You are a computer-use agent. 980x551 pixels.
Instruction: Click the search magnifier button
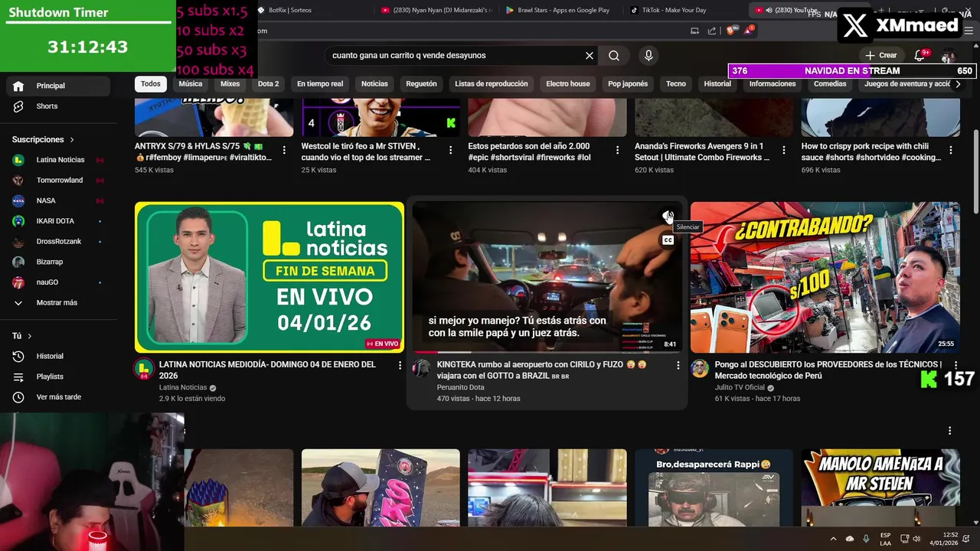click(614, 55)
